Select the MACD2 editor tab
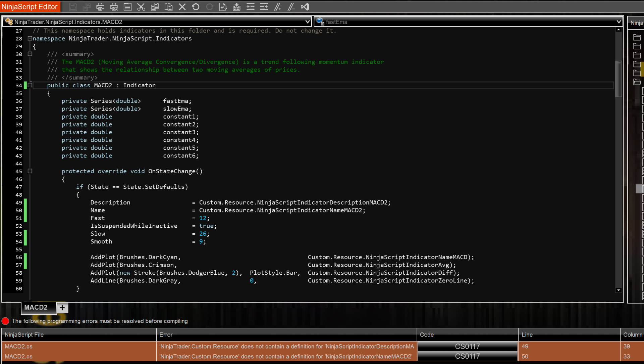This screenshot has width=644, height=364. coord(36,307)
